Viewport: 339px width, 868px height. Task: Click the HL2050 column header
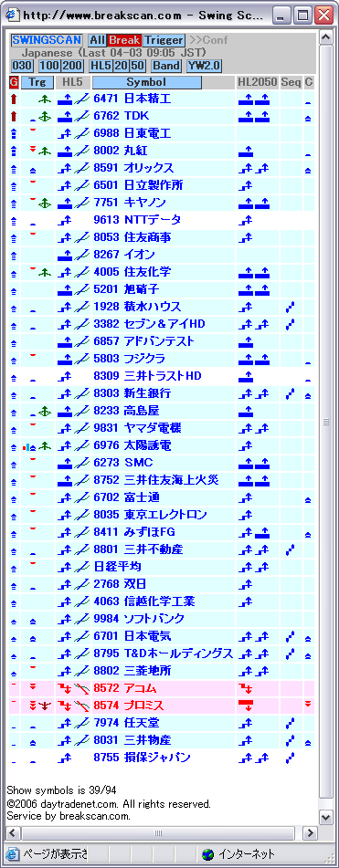[x=257, y=82]
